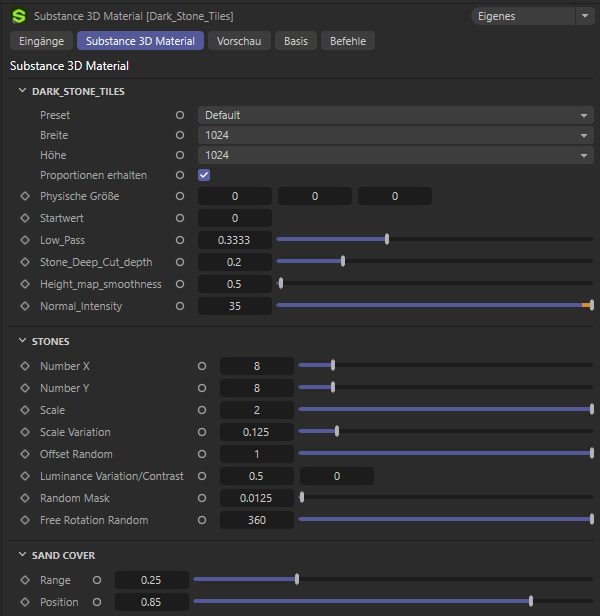Click the Number X value field
The image size is (600, 616).
tap(257, 366)
